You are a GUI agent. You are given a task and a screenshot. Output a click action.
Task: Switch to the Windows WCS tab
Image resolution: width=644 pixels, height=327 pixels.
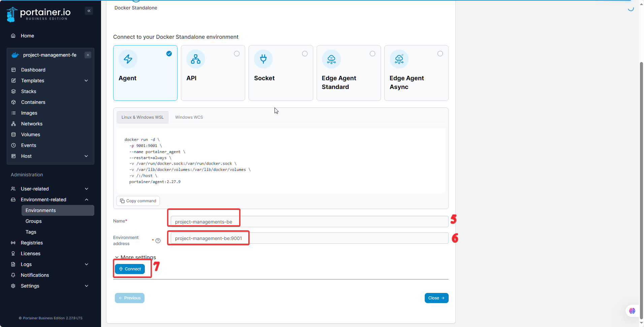click(189, 117)
